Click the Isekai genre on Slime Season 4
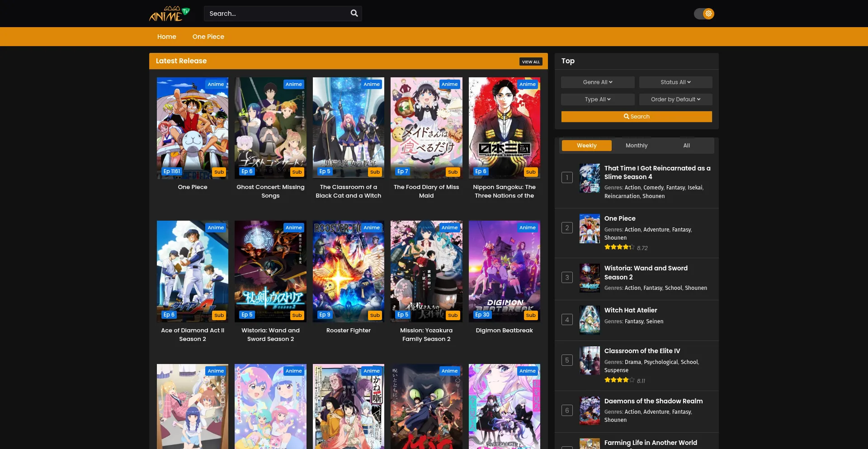Image resolution: width=868 pixels, height=449 pixels. pyautogui.click(x=695, y=188)
